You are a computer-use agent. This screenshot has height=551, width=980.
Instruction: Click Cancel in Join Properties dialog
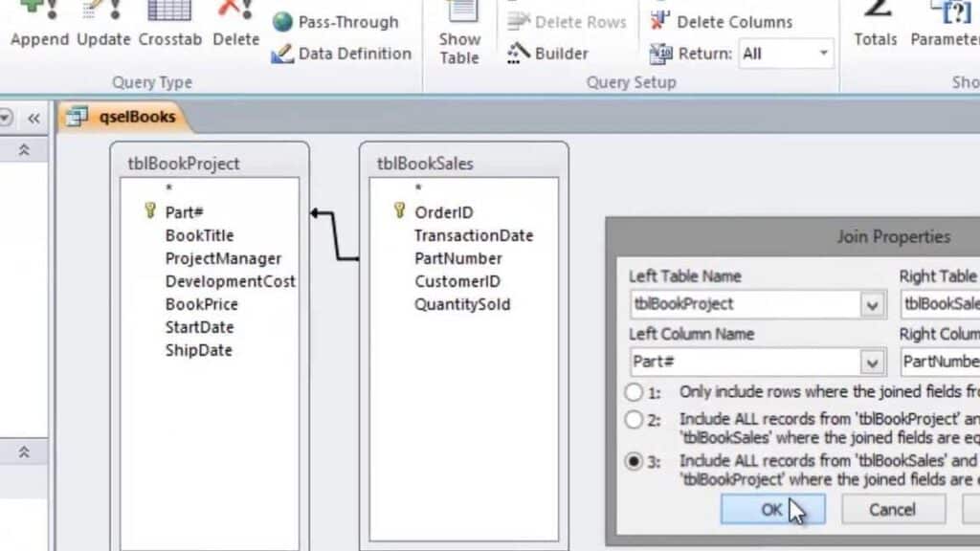pyautogui.click(x=892, y=510)
